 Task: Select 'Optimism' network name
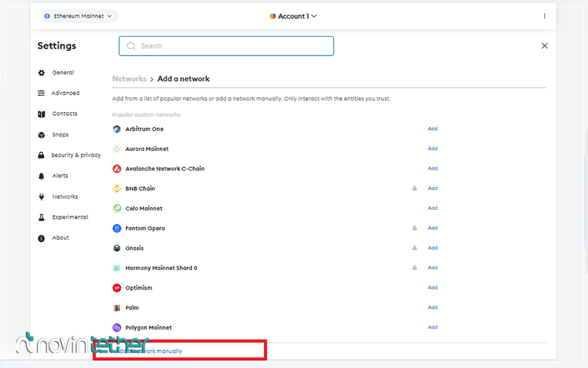pos(139,288)
